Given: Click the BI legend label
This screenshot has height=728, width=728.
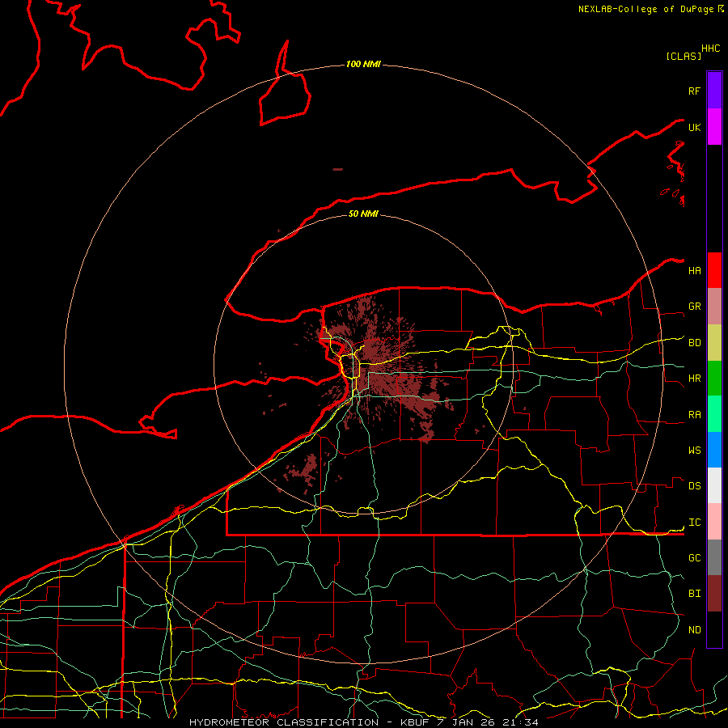Looking at the screenshot, I should click(x=694, y=594).
